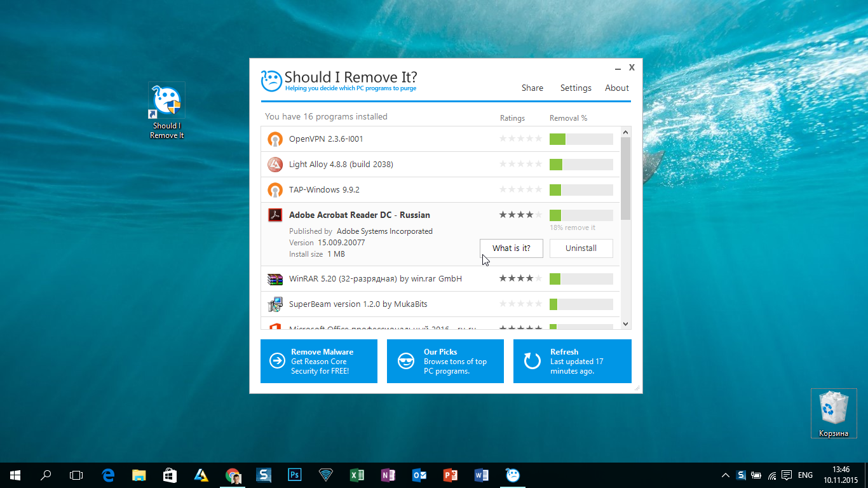Image resolution: width=868 pixels, height=488 pixels.
Task: Click the ENG language indicator
Action: (x=805, y=475)
